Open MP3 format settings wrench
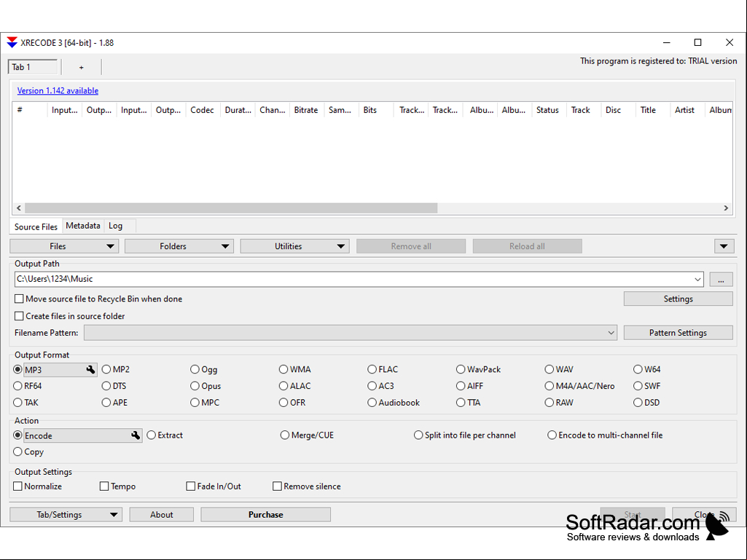The image size is (747, 560). tap(90, 369)
